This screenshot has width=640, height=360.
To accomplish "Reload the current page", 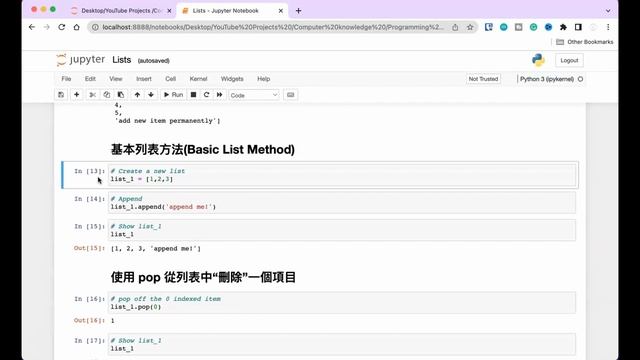I will coord(62,27).
